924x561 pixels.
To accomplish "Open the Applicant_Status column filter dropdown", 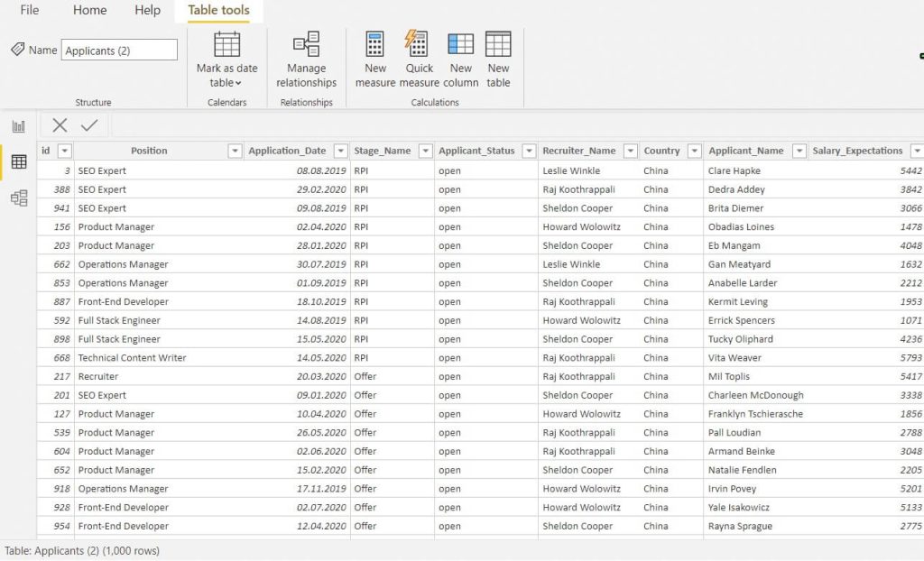I will pos(529,151).
